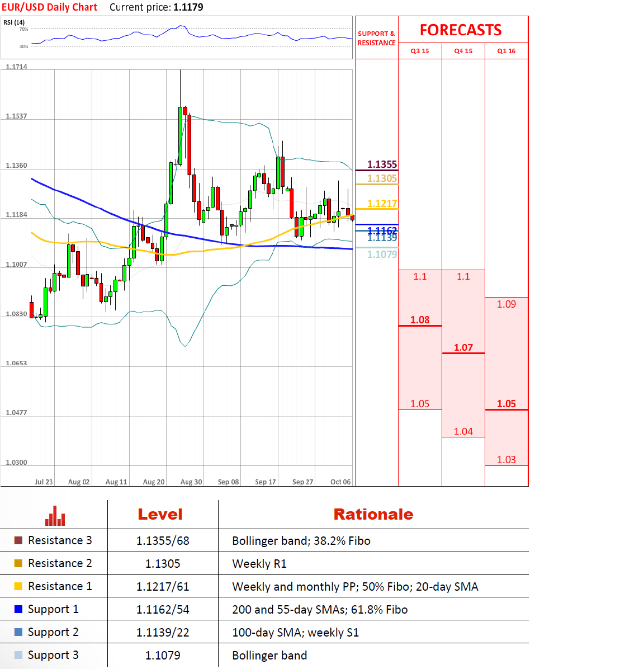The width and height of the screenshot is (644, 669).
Task: Click the Support 2 steel-blue color swatch
Action: coord(18,632)
